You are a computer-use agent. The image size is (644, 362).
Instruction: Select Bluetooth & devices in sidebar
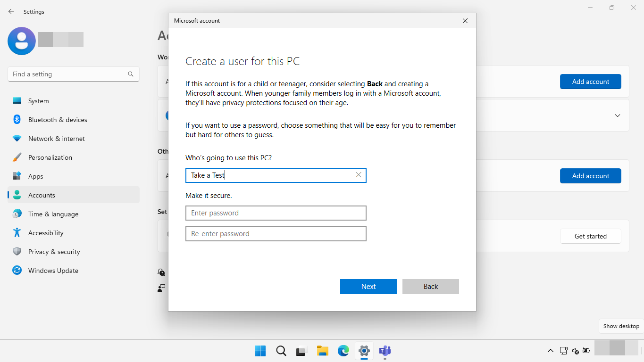point(58,120)
